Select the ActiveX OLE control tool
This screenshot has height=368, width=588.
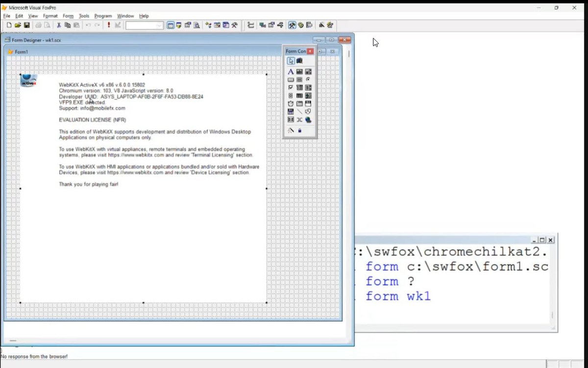(x=308, y=104)
